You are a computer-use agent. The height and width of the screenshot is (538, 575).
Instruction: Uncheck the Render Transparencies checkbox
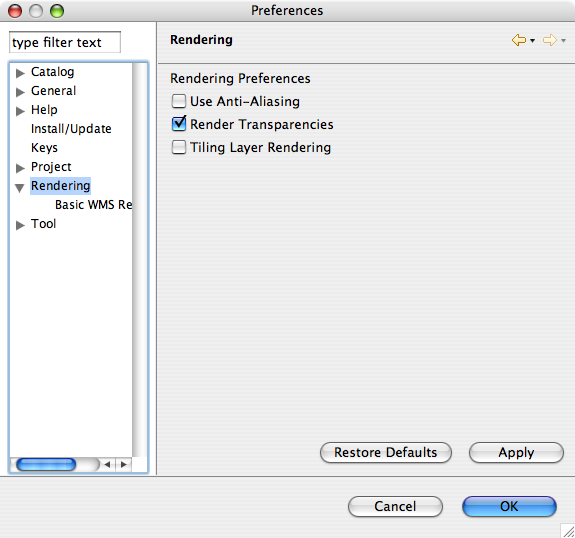pyautogui.click(x=179, y=124)
